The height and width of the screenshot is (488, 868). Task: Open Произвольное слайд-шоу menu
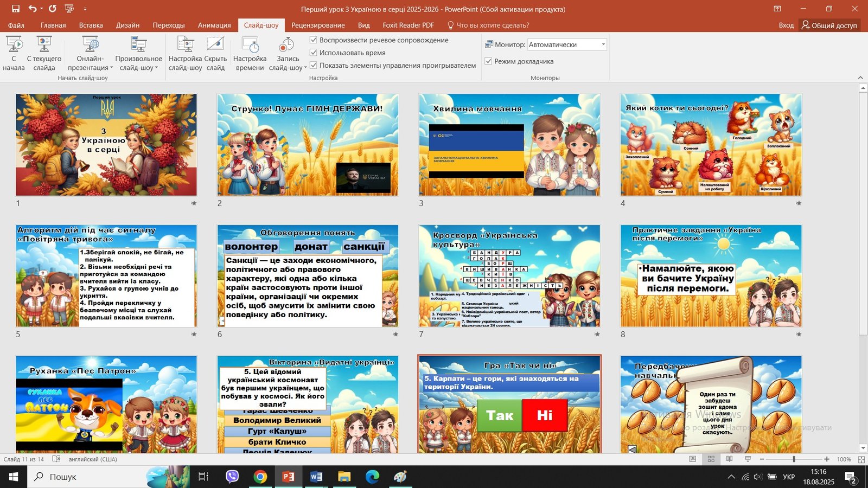(x=138, y=53)
